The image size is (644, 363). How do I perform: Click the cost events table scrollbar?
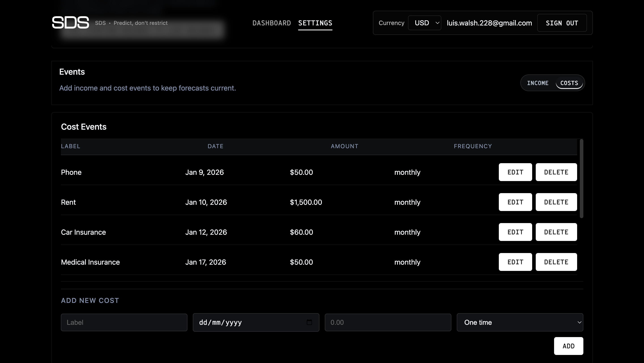[x=581, y=179]
